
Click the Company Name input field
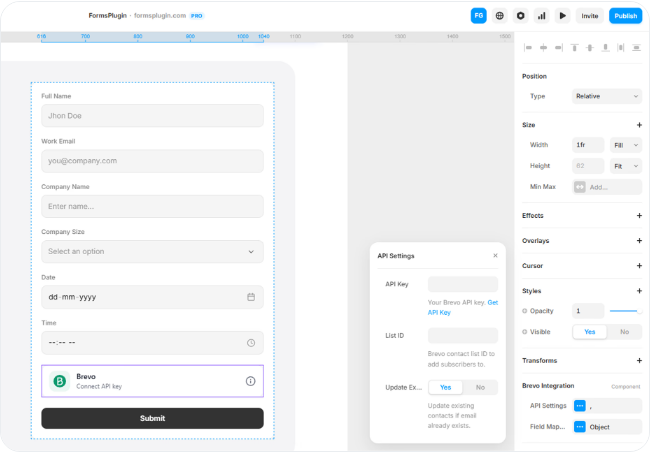(x=153, y=206)
